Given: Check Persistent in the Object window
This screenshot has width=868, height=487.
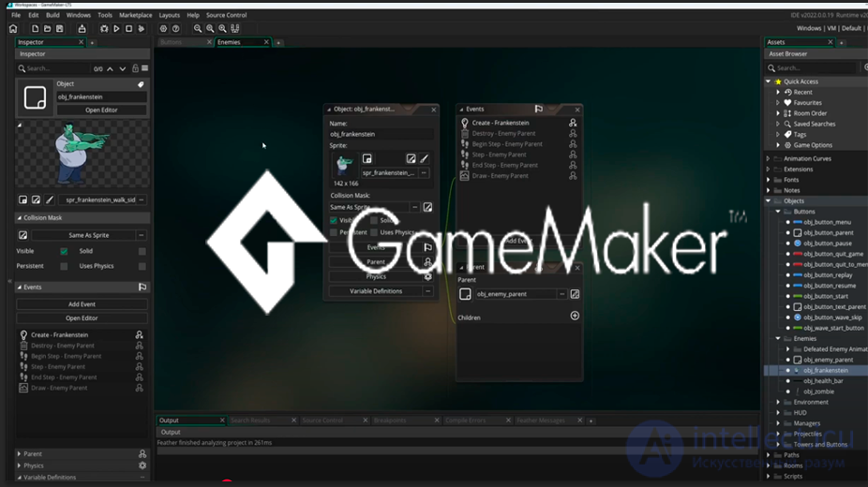Looking at the screenshot, I should point(334,232).
